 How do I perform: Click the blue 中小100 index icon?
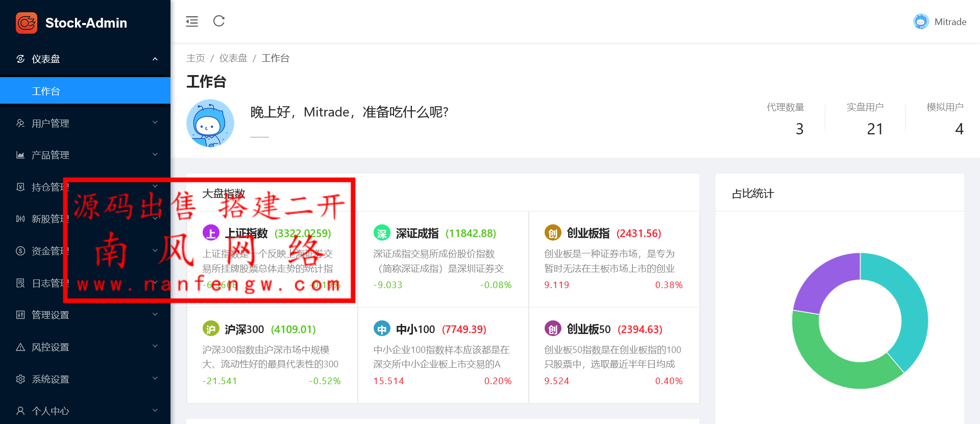[x=382, y=329]
